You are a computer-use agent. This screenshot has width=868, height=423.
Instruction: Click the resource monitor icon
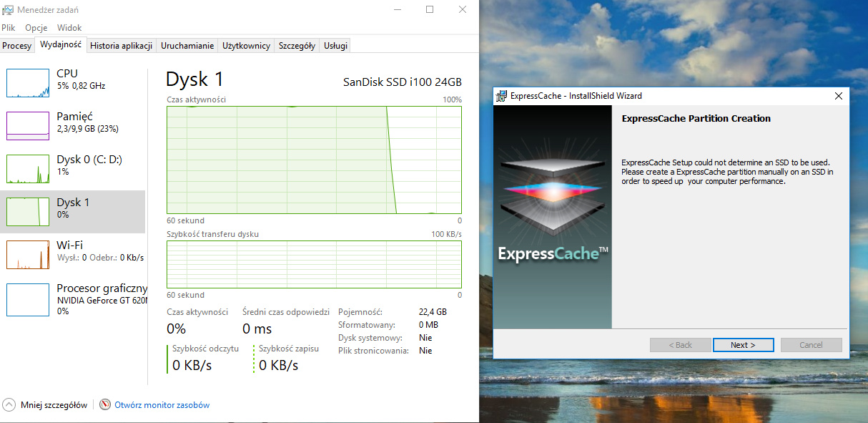105,404
